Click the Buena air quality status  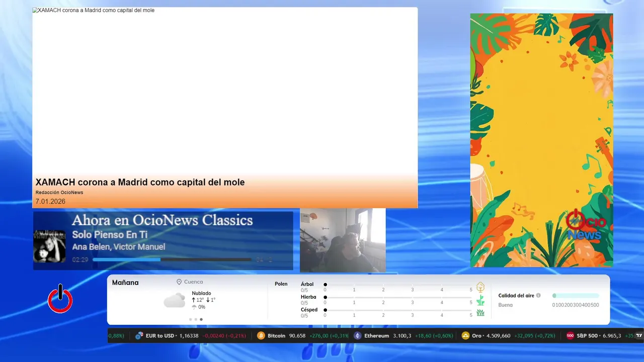point(506,305)
